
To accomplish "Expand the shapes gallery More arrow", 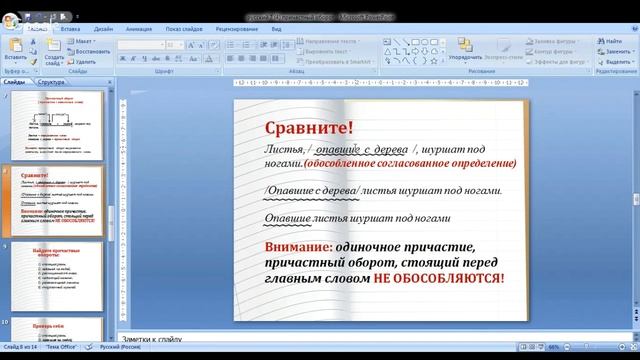I will (443, 61).
